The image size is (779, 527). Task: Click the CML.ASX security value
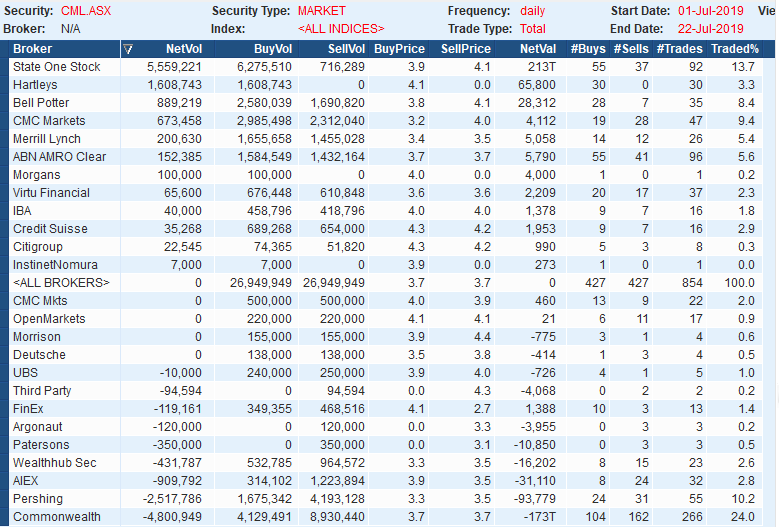pos(86,11)
